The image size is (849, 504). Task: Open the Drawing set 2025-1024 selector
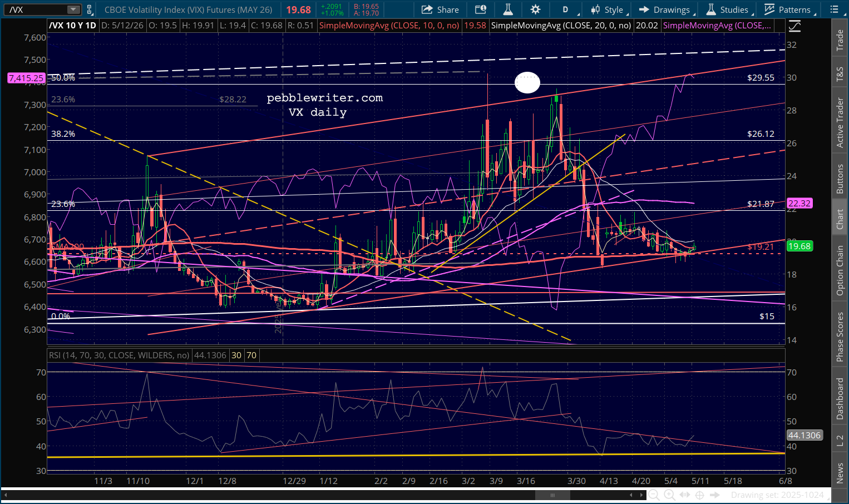777,495
